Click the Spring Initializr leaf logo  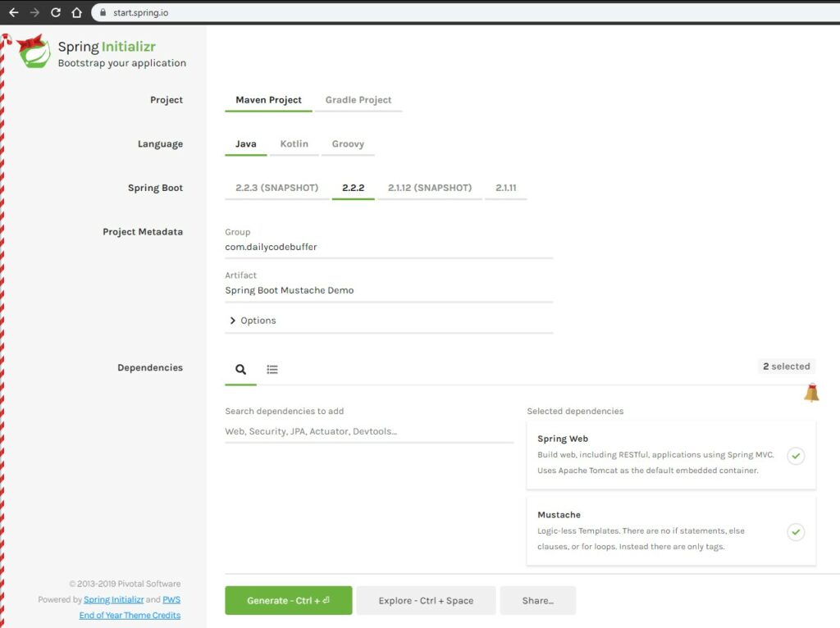pyautogui.click(x=34, y=52)
